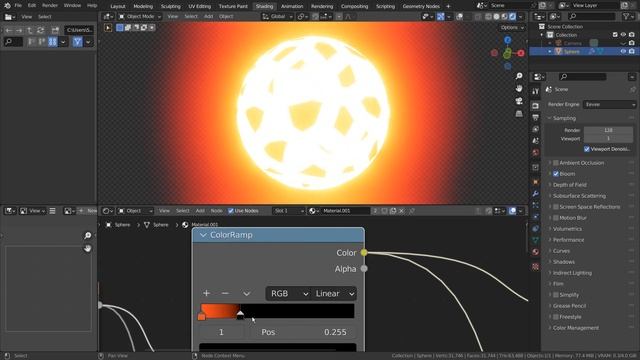Open the ColorRamp RGB color mode dropdown

(288, 293)
